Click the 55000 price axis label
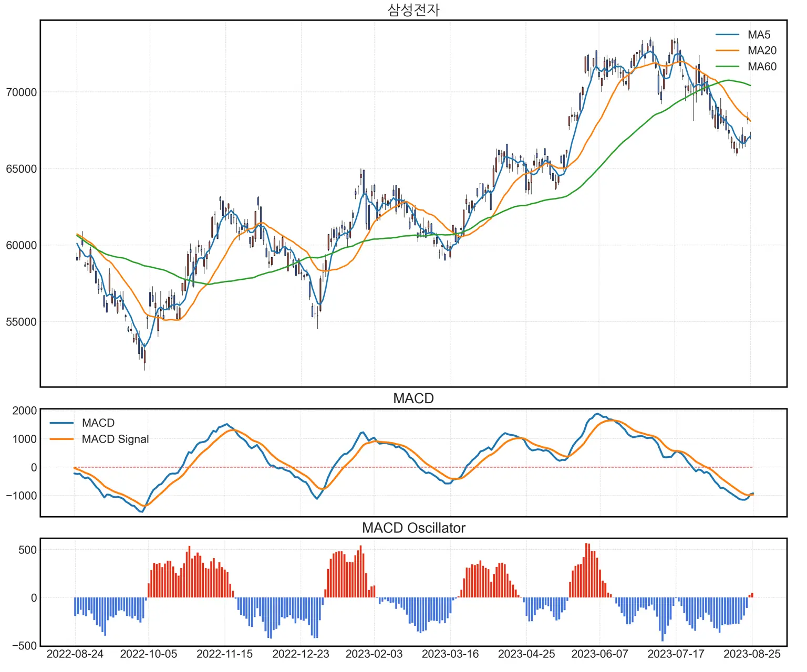The image size is (807, 672). pos(22,322)
